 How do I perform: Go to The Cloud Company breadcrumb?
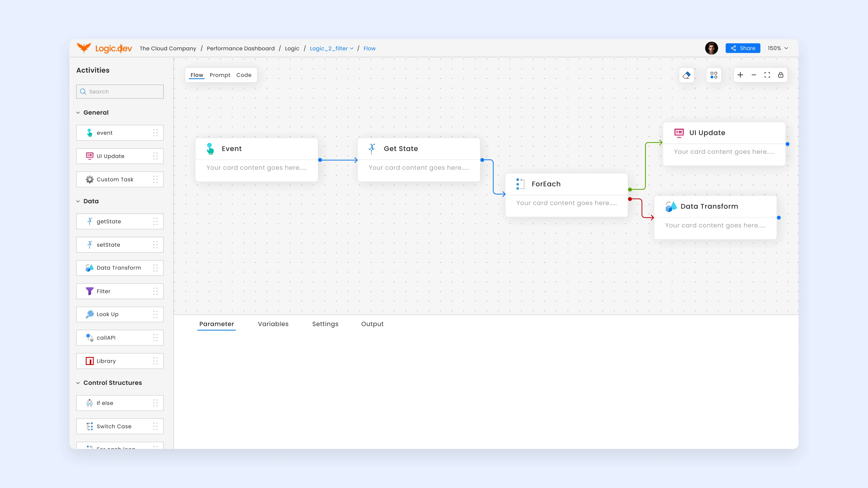(168, 49)
